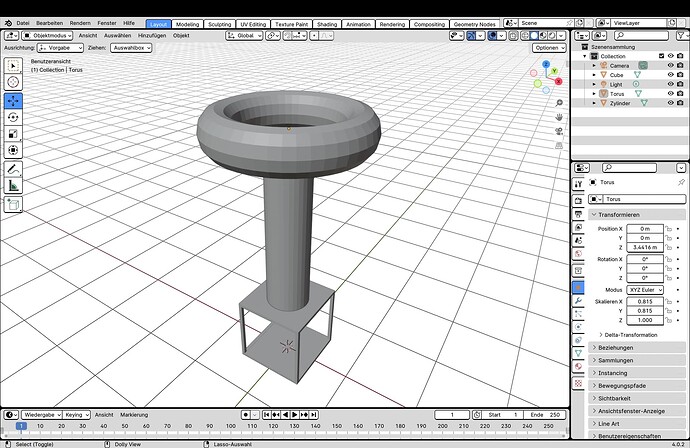Viewport: 690px width, 448px height.
Task: Expand the Sichtbarkeit panel
Action: (x=637, y=398)
